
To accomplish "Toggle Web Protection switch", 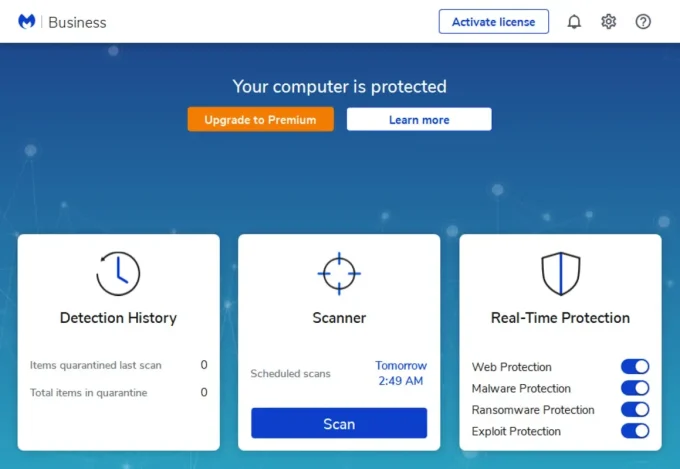I will [635, 367].
